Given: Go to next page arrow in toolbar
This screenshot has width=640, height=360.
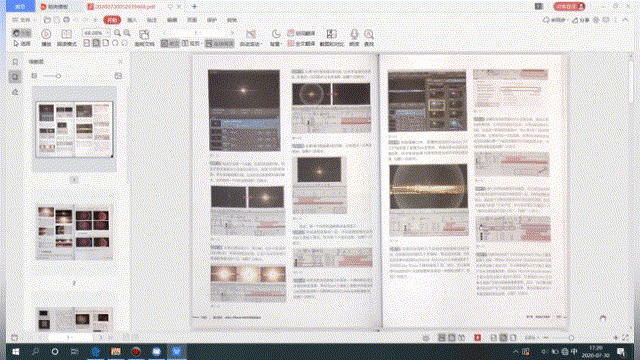Looking at the screenshot, I should coord(232,33).
